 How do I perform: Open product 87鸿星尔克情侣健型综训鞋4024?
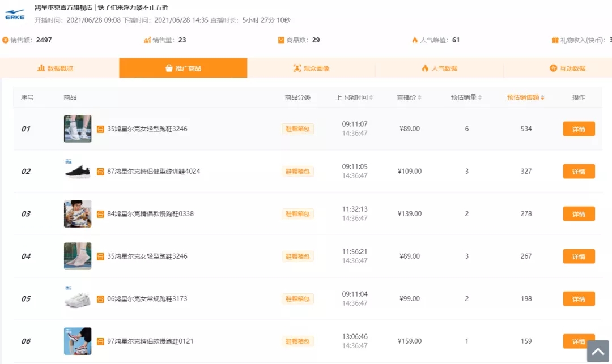154,171
